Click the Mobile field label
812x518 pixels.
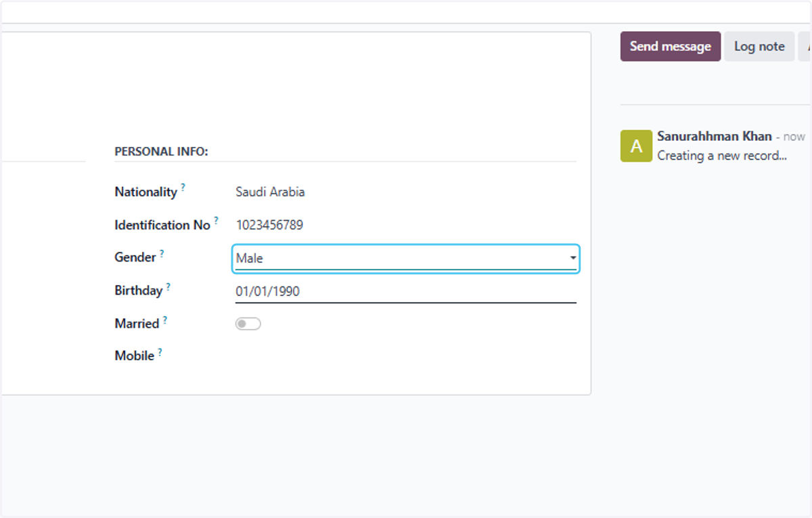[135, 355]
